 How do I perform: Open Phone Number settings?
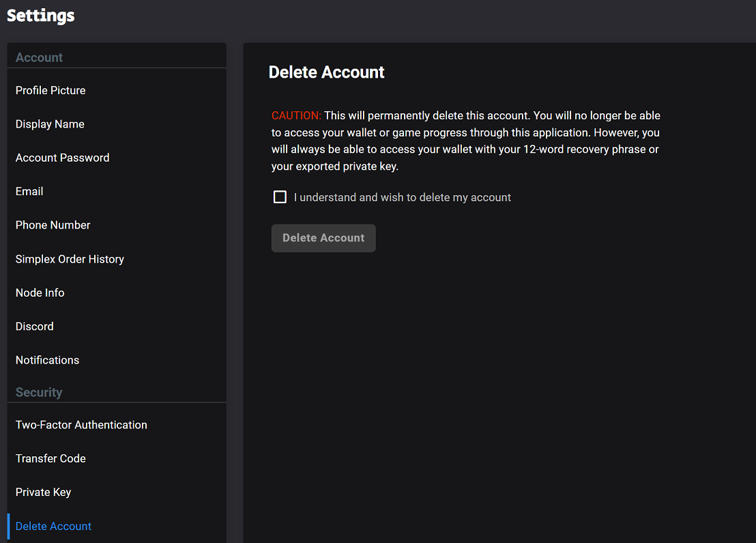(117, 226)
